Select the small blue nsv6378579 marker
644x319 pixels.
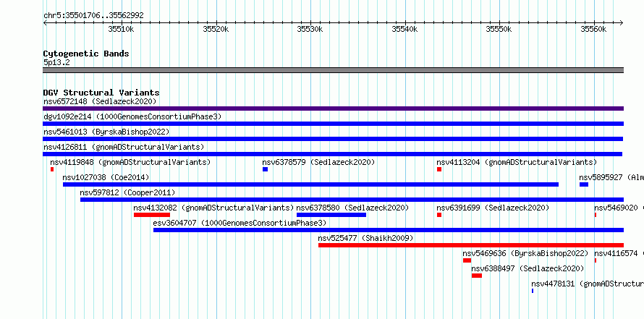[266, 169]
